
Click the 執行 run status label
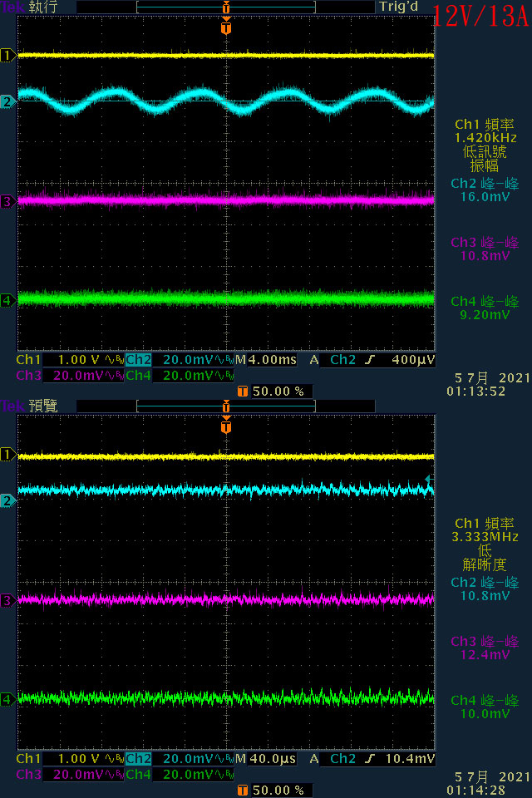[x=43, y=7]
